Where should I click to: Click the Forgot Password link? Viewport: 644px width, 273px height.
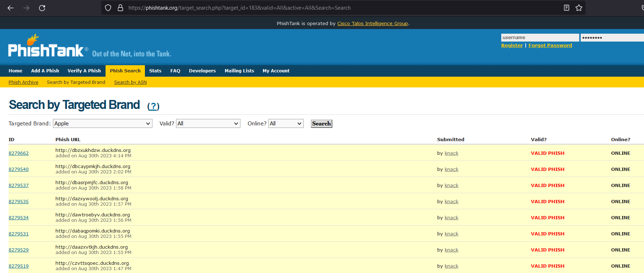tap(550, 45)
